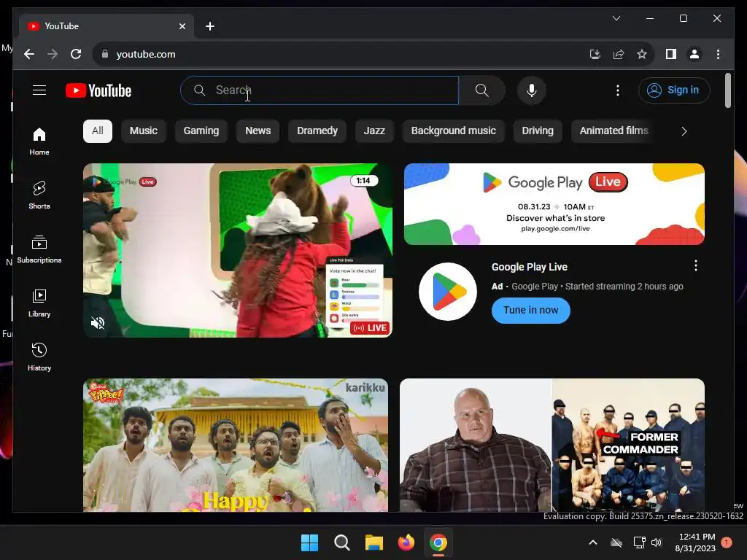The image size is (747, 560).
Task: Click Tune in now button
Action: tap(531, 311)
